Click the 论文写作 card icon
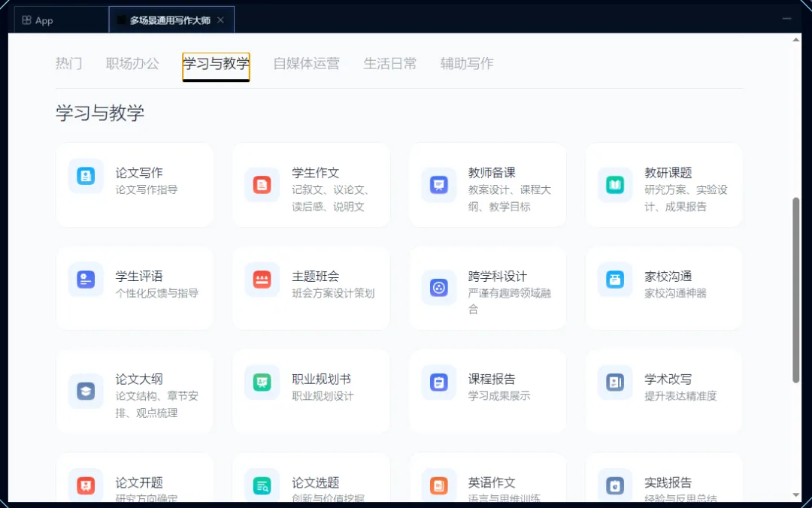 click(x=86, y=176)
